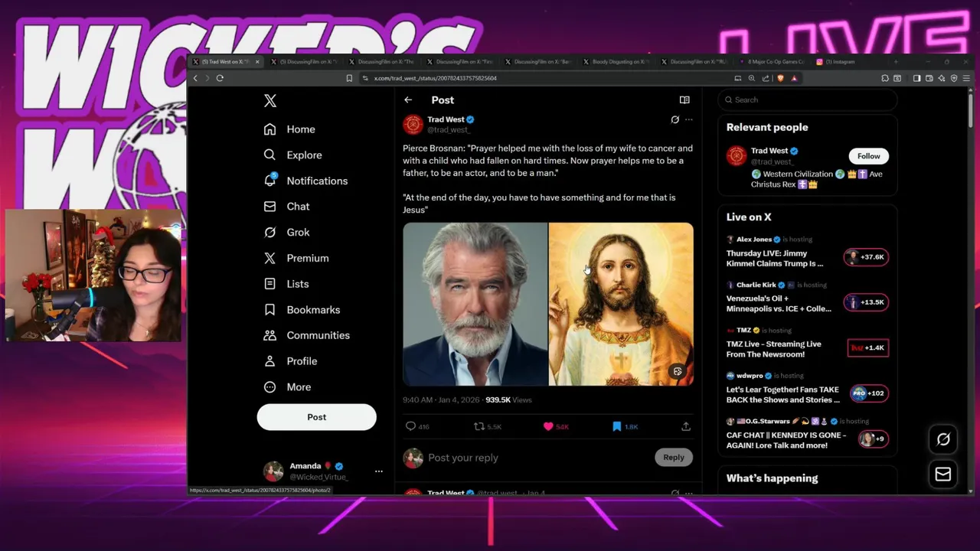The image size is (980, 551).
Task: Close the Trad West tab
Action: point(257,62)
